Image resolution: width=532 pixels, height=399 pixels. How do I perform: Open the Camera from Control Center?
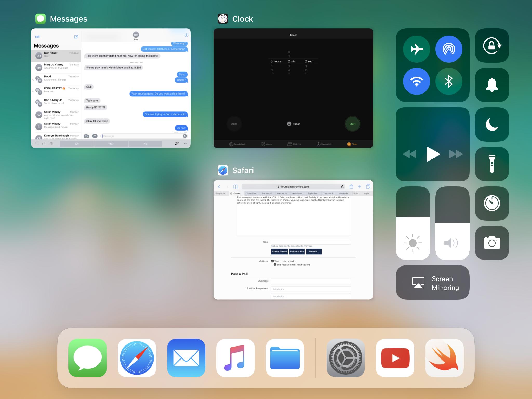pos(492,243)
